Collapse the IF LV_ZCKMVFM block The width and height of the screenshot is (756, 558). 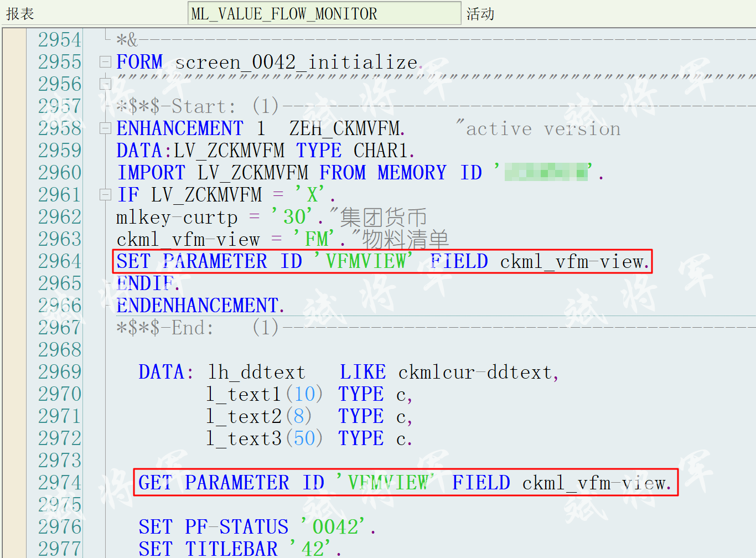(105, 194)
